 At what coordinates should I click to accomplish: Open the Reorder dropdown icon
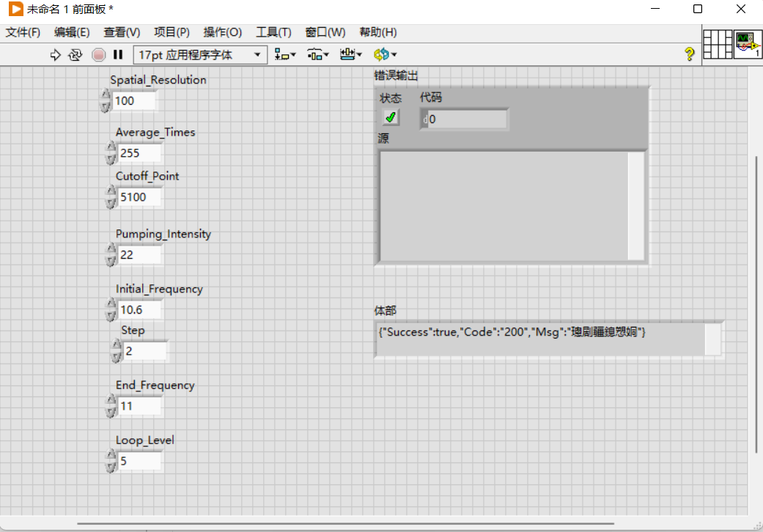point(385,54)
